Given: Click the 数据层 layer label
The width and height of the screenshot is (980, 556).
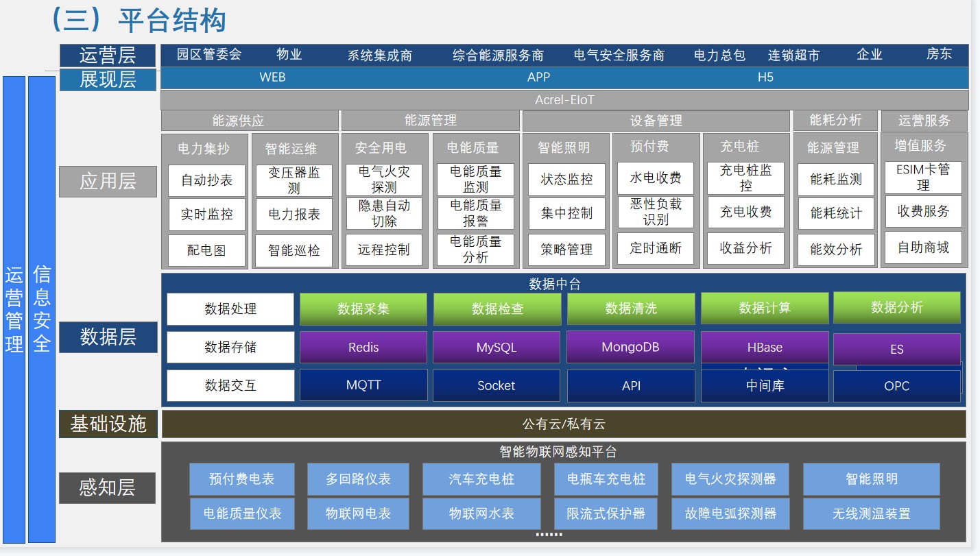Looking at the screenshot, I should [x=108, y=337].
